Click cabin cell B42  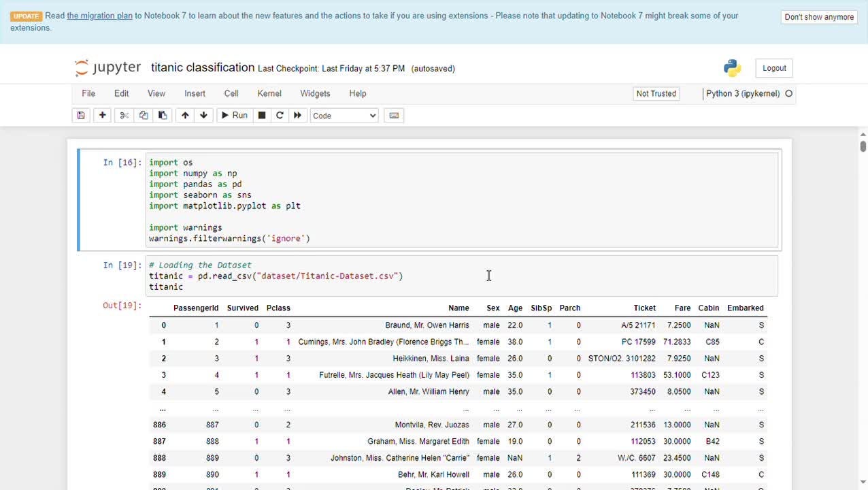[712, 442]
